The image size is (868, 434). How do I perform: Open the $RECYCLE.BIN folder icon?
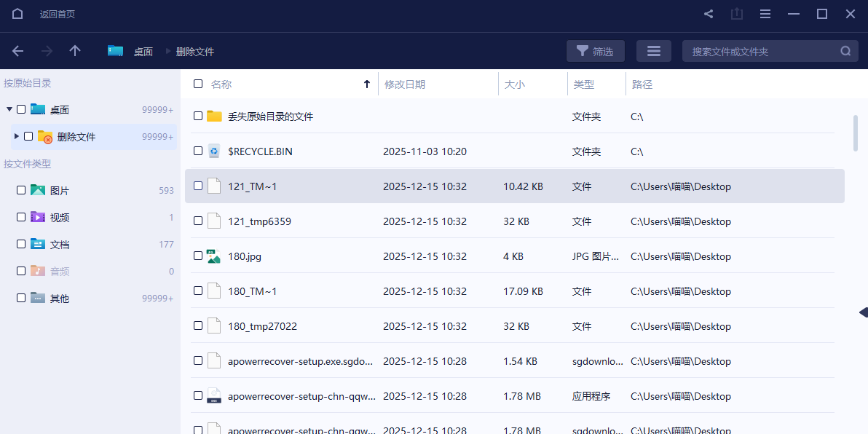213,151
